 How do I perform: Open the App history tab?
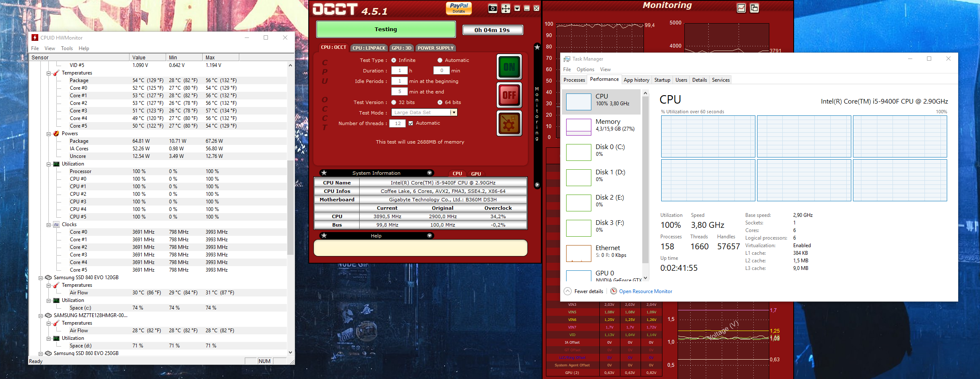(x=636, y=80)
